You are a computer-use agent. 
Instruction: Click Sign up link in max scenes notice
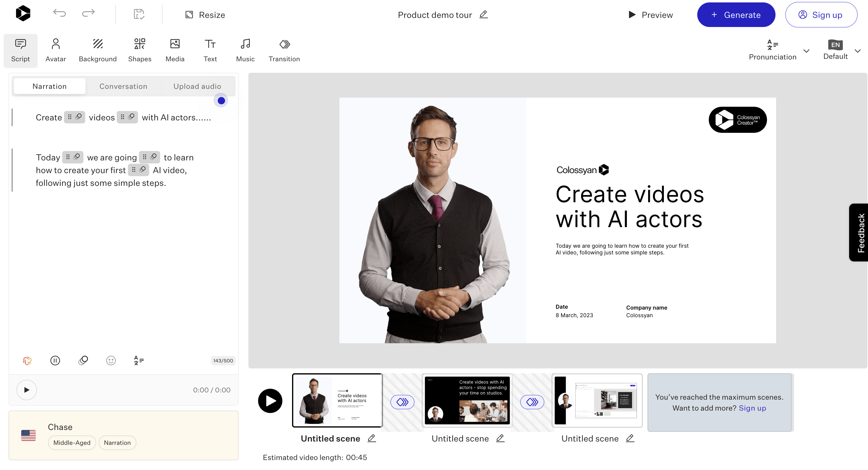(x=752, y=408)
